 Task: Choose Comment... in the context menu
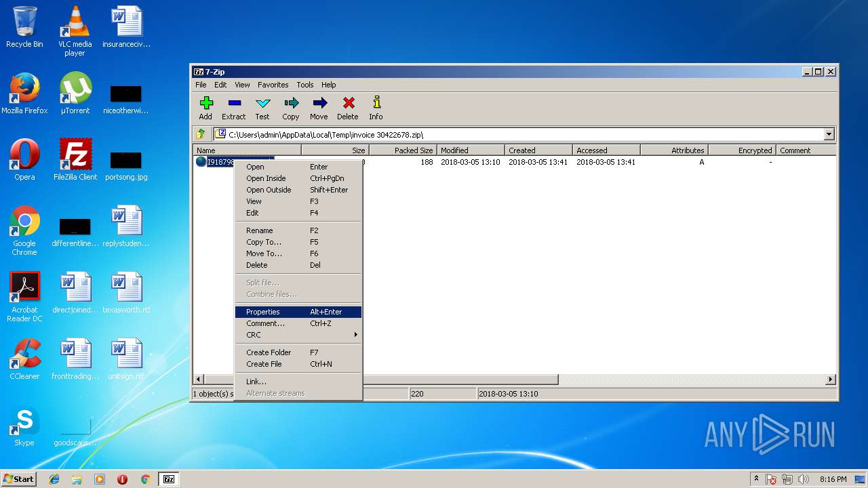[298, 323]
